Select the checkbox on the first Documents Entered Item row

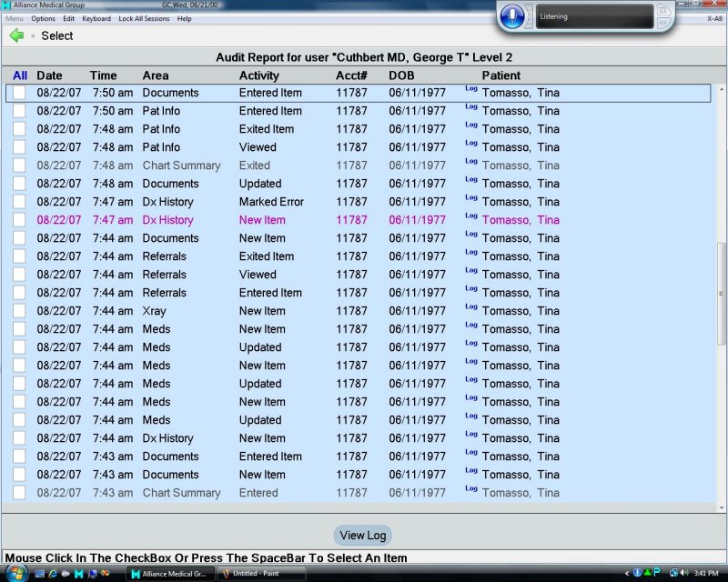(19, 93)
